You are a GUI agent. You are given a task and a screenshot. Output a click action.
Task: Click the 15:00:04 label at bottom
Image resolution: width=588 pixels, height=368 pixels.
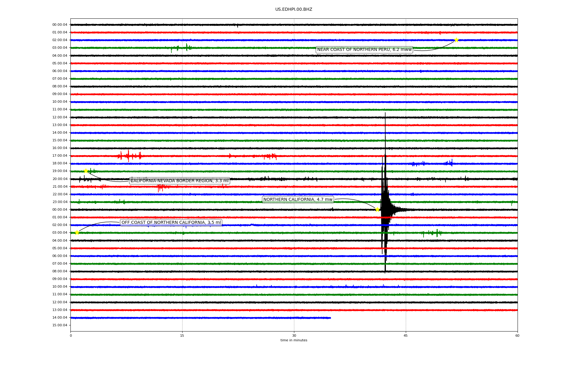pos(60,325)
